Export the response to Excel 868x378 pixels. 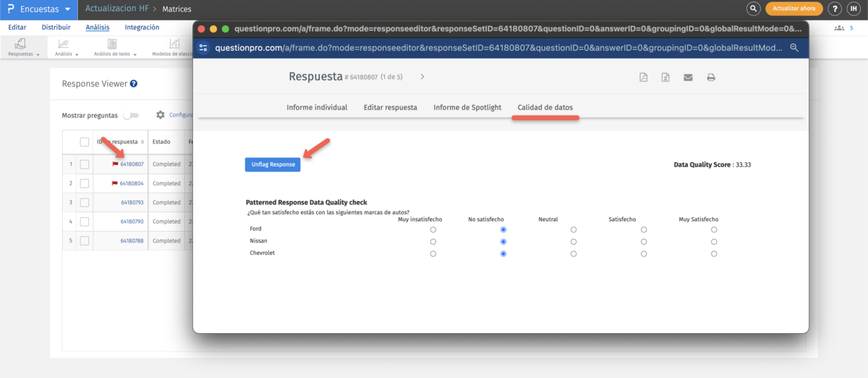(665, 77)
